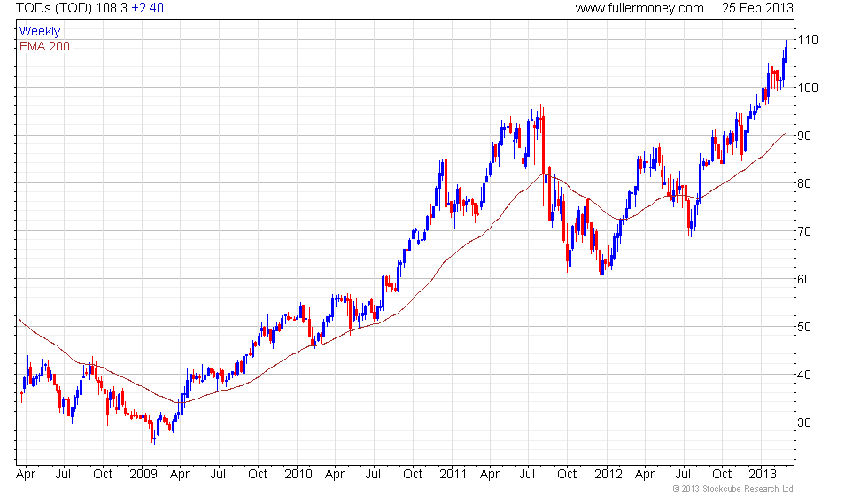This screenshot has width=868, height=496.
Task: Click the 70 price axis label
Action: click(x=804, y=231)
